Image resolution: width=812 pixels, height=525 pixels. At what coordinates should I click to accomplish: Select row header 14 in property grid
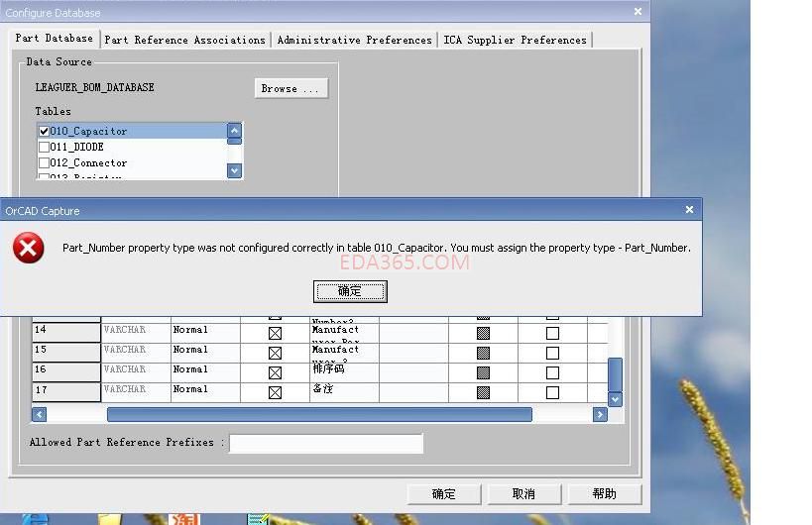tap(66, 333)
